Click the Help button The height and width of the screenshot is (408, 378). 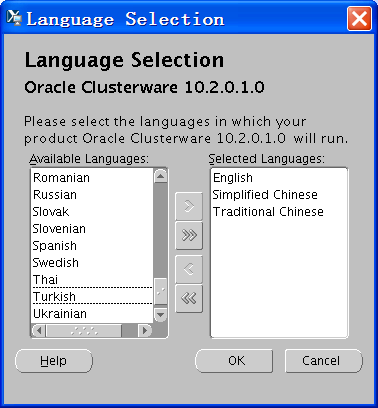click(54, 361)
